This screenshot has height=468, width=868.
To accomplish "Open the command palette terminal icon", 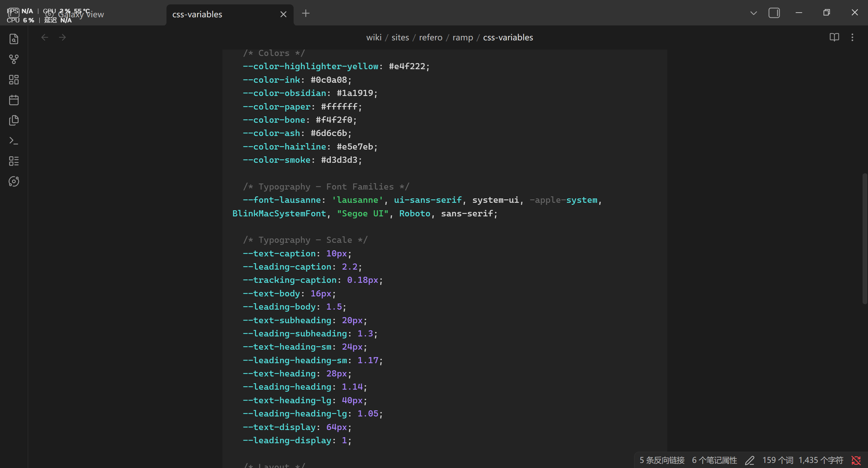I will 14,141.
